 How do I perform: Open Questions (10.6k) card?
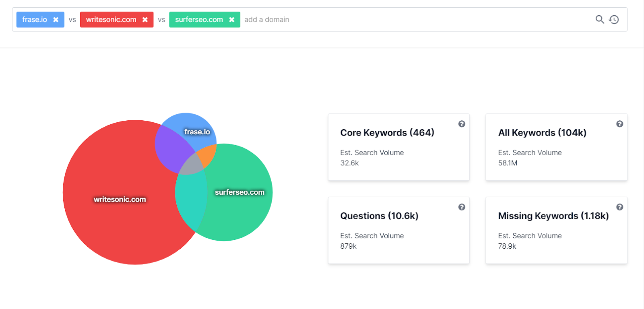click(399, 231)
